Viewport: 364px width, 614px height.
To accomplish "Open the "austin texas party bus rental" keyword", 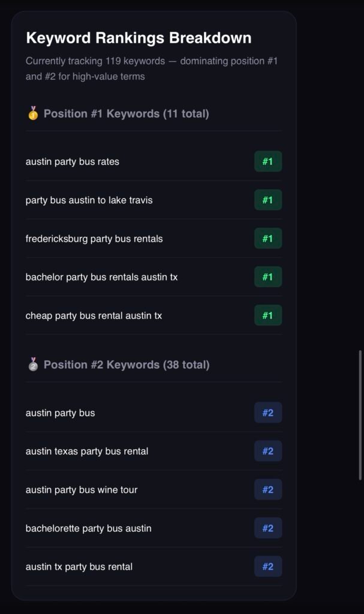I will coord(87,451).
